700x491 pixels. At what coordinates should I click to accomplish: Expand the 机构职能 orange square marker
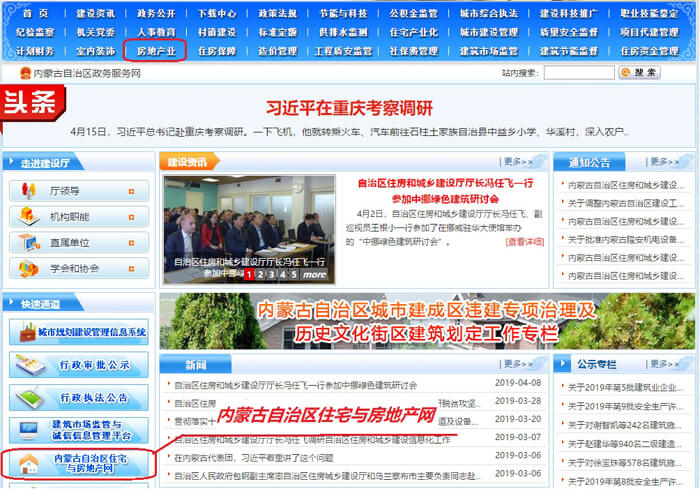[x=131, y=217]
